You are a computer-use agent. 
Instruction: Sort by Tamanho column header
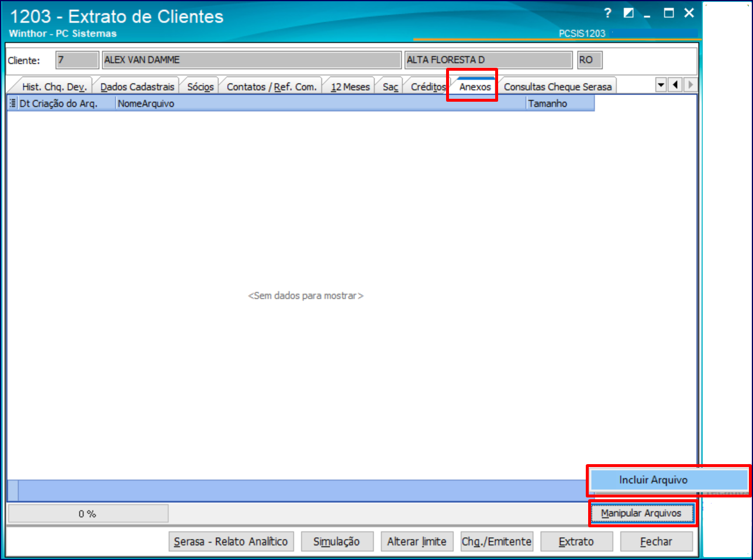pos(560,103)
